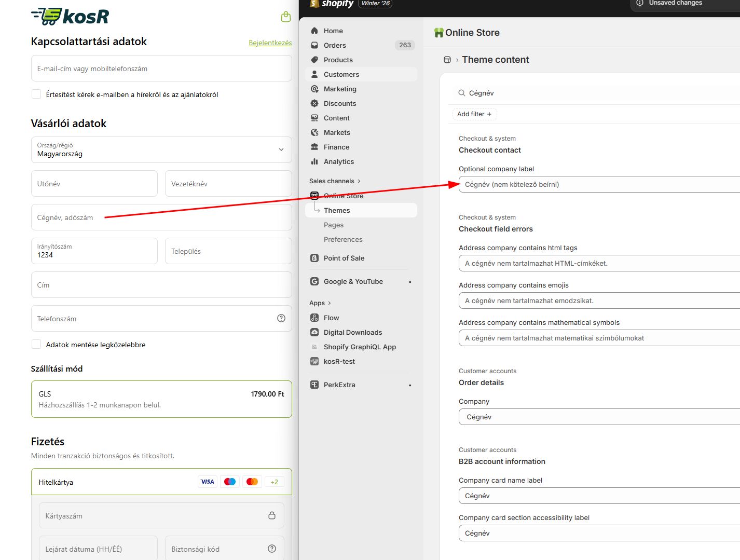Open the shopping cart bag icon

285,17
